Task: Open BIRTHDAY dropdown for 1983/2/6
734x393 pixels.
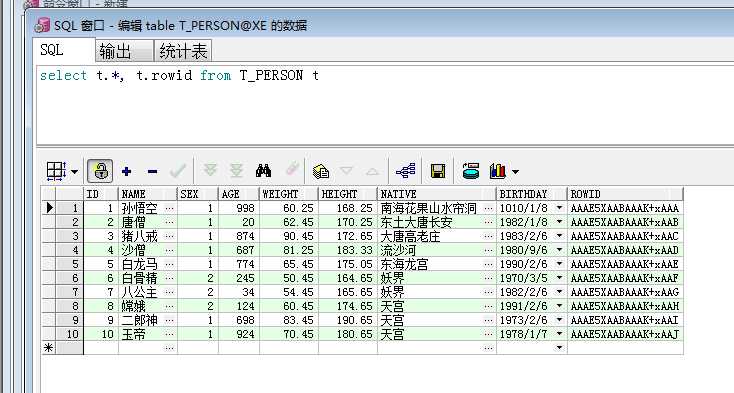Action: [559, 236]
